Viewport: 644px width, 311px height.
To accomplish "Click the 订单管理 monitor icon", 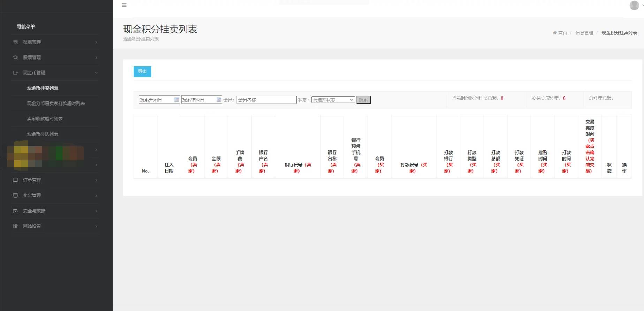I will click(15, 180).
